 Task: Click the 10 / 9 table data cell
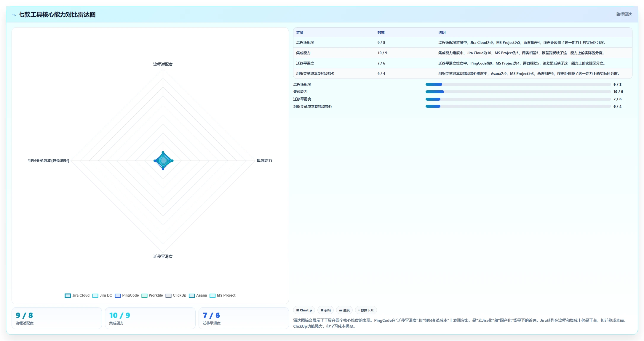click(x=382, y=53)
